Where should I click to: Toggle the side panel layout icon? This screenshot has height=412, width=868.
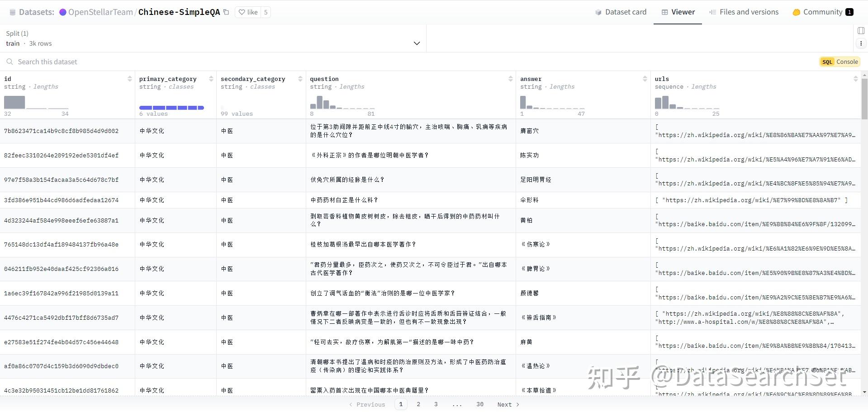point(861,30)
